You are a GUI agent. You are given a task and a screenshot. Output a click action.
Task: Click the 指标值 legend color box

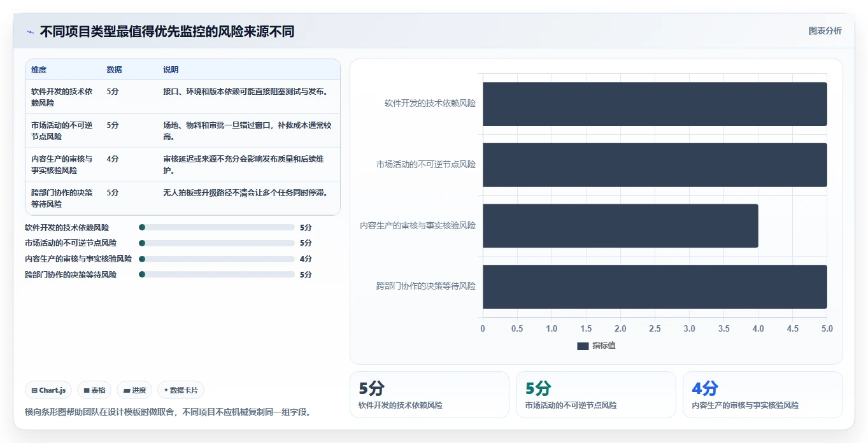(x=583, y=346)
